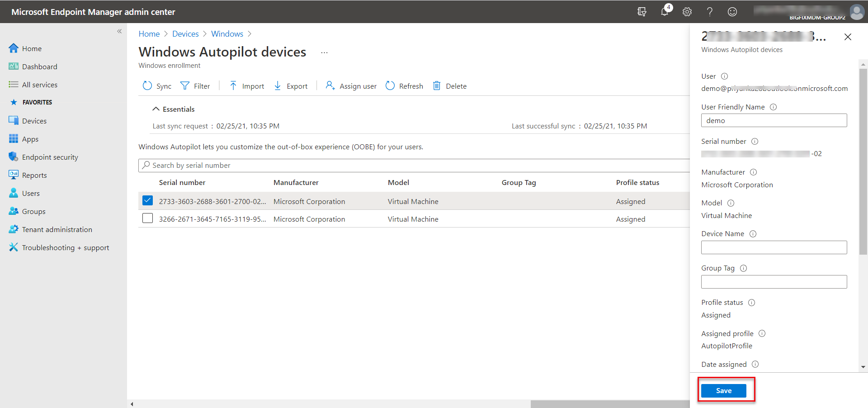Open All services in the sidebar

click(x=40, y=85)
